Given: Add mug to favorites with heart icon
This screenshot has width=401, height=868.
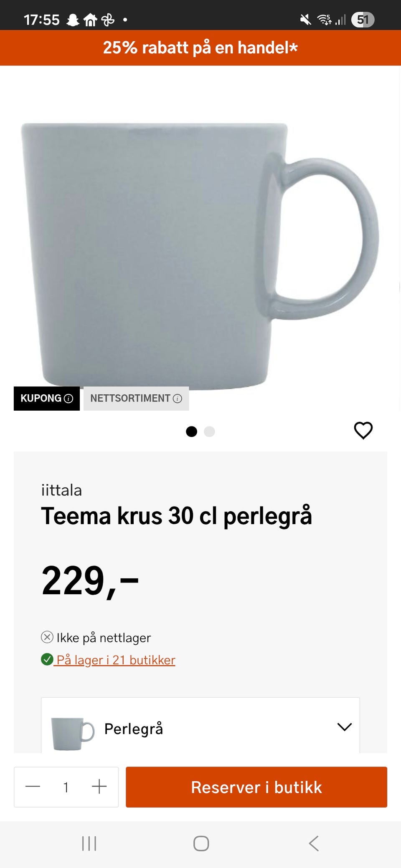Looking at the screenshot, I should pyautogui.click(x=363, y=430).
